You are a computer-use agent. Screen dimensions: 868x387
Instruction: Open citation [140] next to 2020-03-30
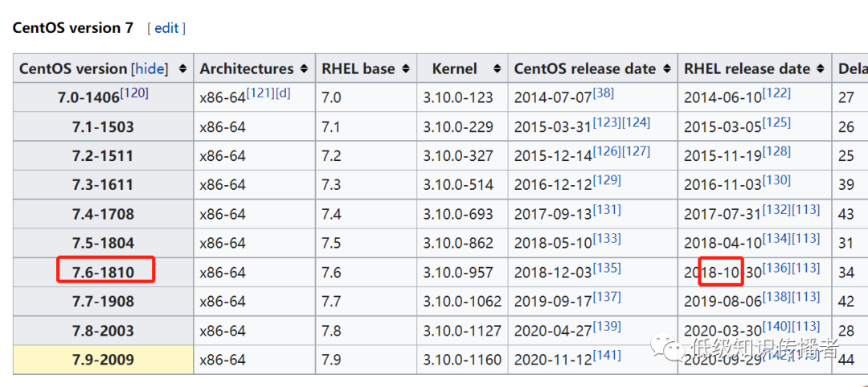click(776, 327)
